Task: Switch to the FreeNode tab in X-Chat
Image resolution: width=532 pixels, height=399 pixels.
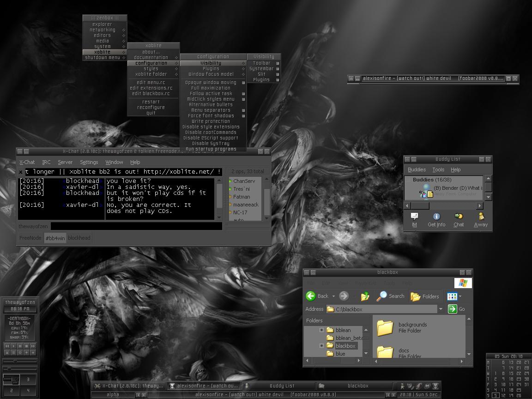Action: 30,238
